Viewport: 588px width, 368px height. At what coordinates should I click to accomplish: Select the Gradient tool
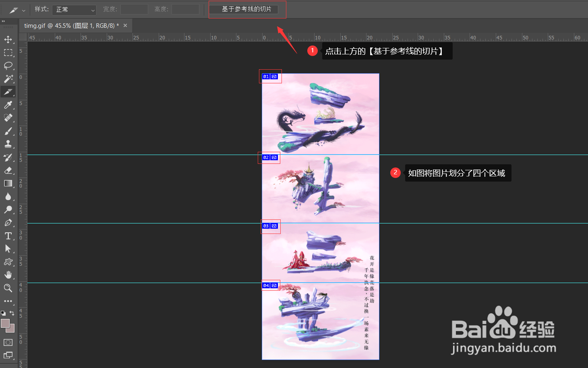point(8,183)
